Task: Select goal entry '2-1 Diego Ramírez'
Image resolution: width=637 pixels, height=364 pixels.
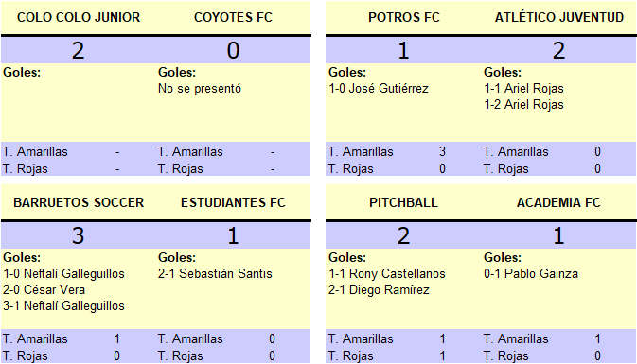Action: click(x=379, y=289)
